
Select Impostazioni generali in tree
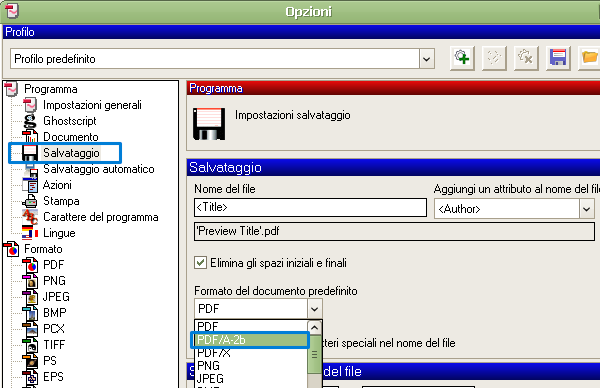point(92,105)
